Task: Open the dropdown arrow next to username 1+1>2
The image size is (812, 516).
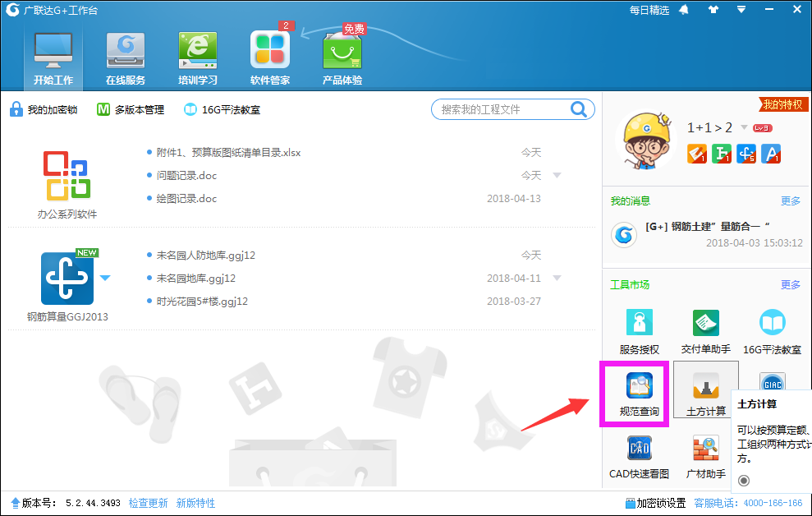Action: tap(744, 127)
